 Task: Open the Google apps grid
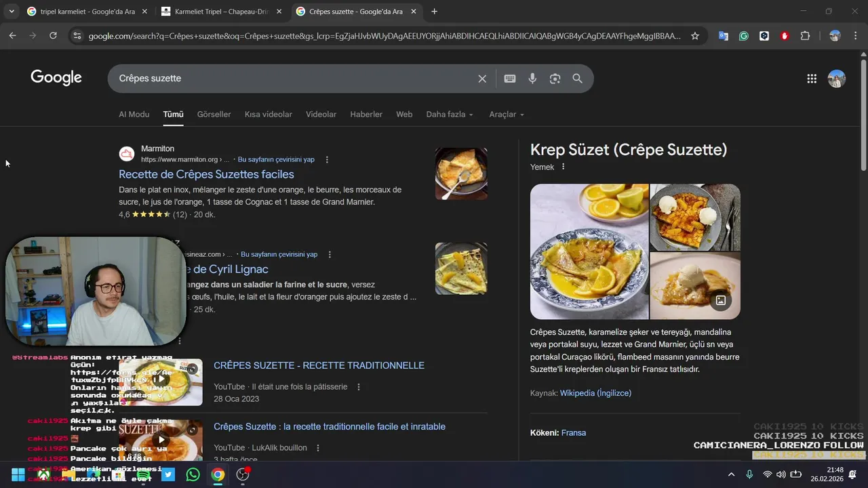tap(812, 79)
